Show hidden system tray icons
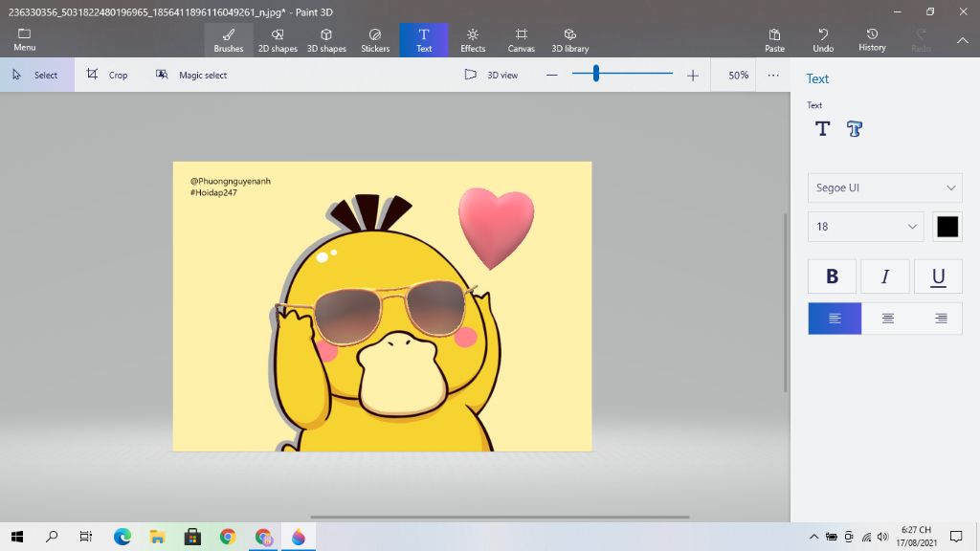 click(813, 537)
